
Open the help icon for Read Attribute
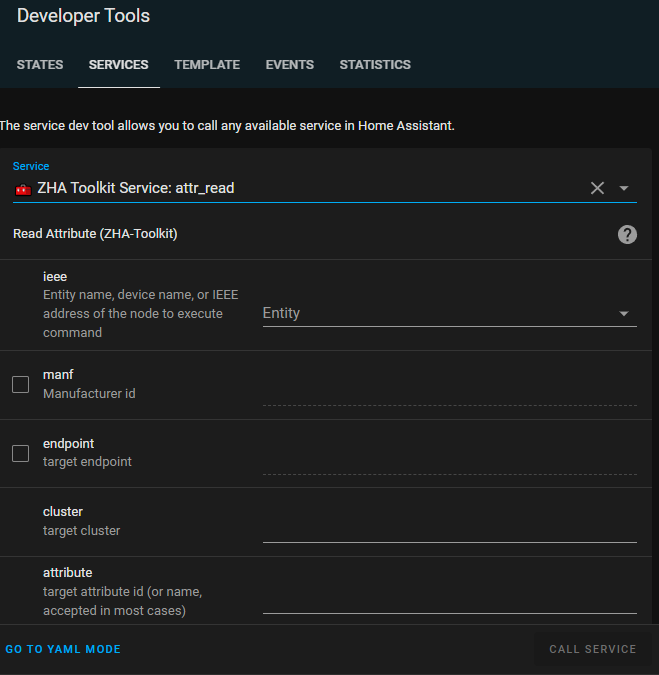click(x=627, y=235)
